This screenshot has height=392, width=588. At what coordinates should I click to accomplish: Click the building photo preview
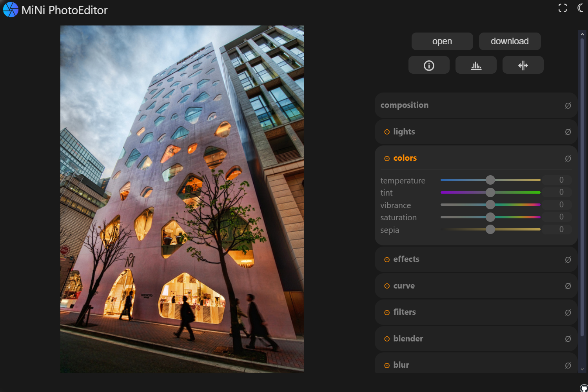(x=182, y=199)
